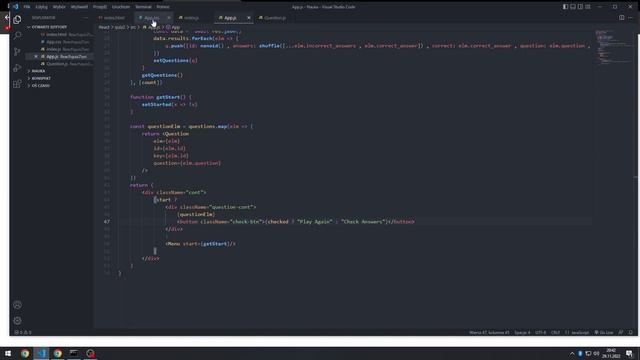Image resolution: width=640 pixels, height=360 pixels.
Task: Toggle bottom panel layout icon in title bar
Action: [x=573, y=7]
